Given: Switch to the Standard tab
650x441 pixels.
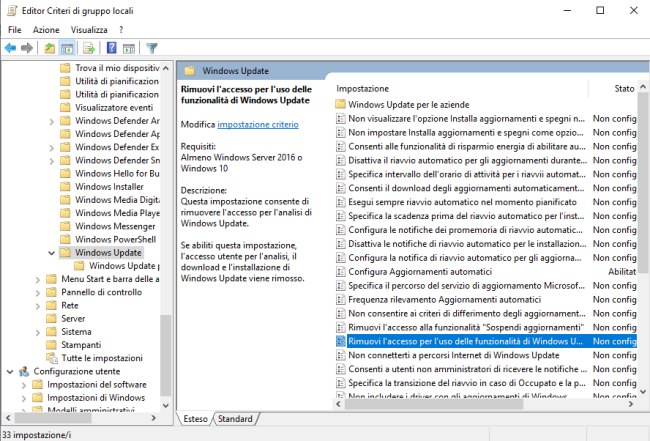Looking at the screenshot, I should [235, 419].
